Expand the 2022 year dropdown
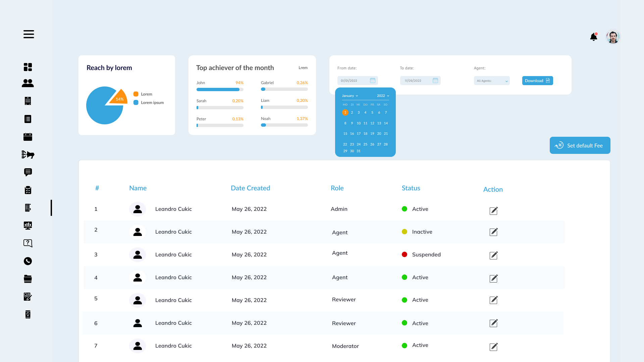Screen dimensions: 644x362 pos(383,96)
